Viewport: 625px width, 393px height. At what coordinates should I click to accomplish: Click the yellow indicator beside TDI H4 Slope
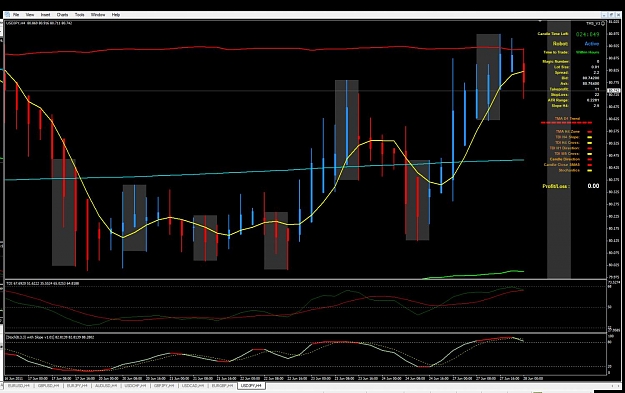point(590,137)
